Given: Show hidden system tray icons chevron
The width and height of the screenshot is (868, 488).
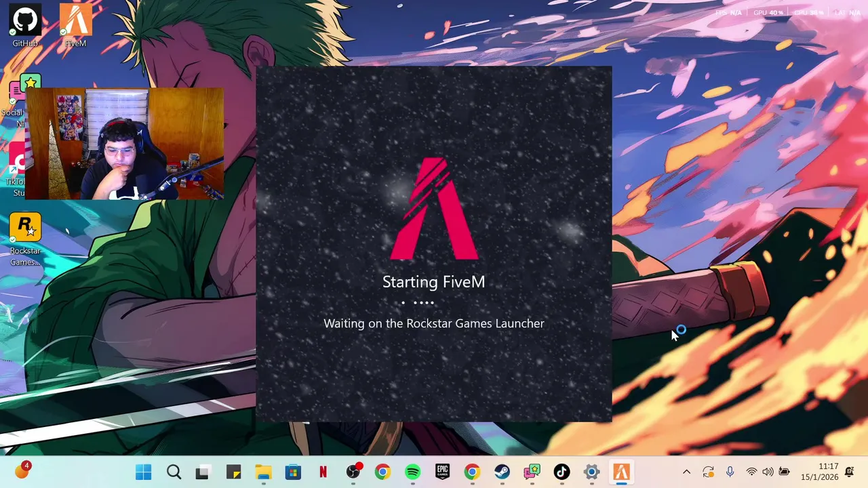Looking at the screenshot, I should [686, 472].
